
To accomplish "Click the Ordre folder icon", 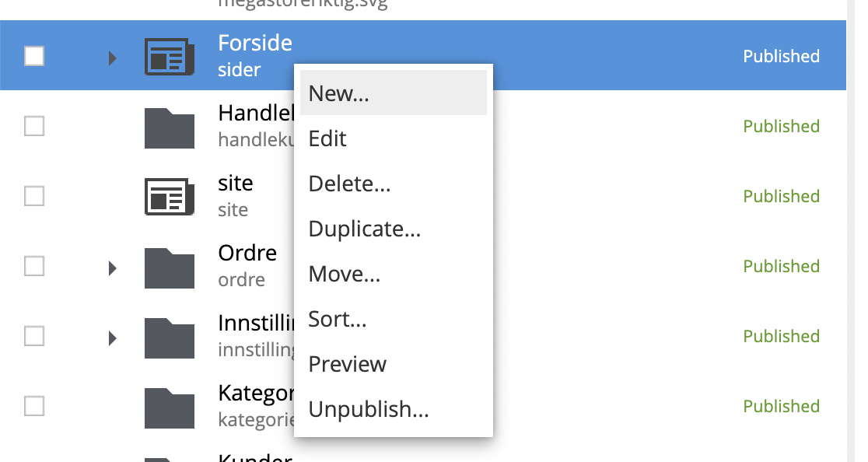I will (x=169, y=267).
